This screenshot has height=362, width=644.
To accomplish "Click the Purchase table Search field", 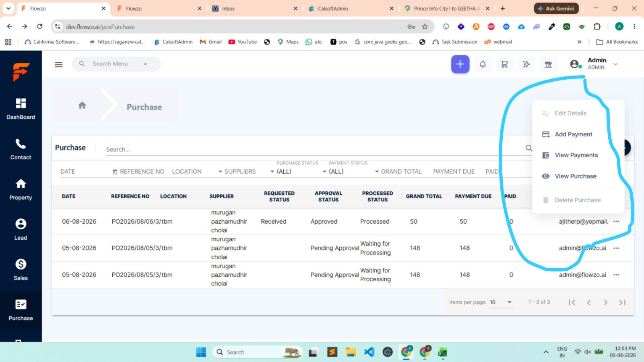I will [x=314, y=149].
